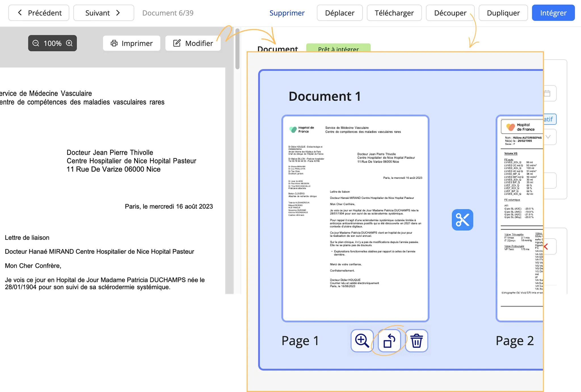581x392 pixels.
Task: Click the red X icon in right panel
Action: (546, 247)
